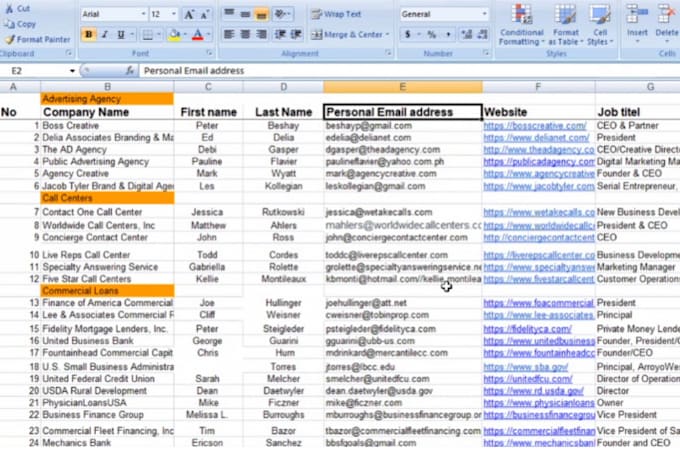680x458 pixels.
Task: Open the Font Color dropdown arrow
Action: (209, 34)
